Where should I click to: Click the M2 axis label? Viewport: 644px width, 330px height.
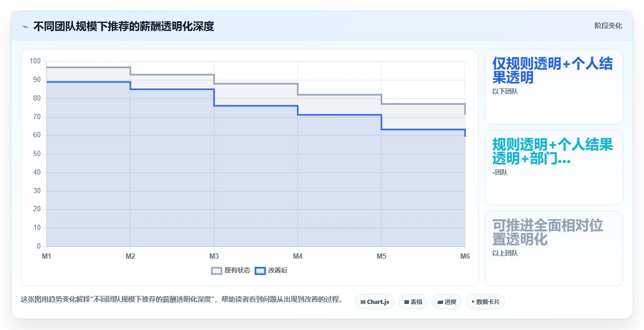[x=130, y=256]
